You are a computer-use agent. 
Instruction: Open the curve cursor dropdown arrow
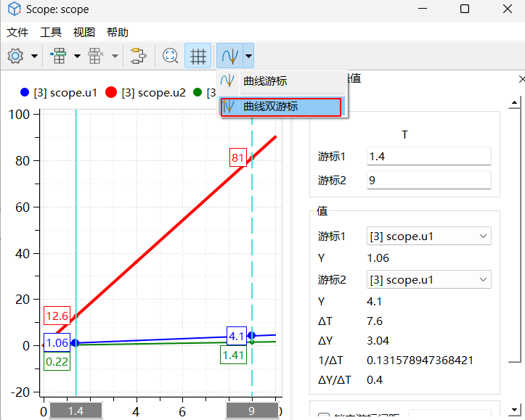point(248,56)
